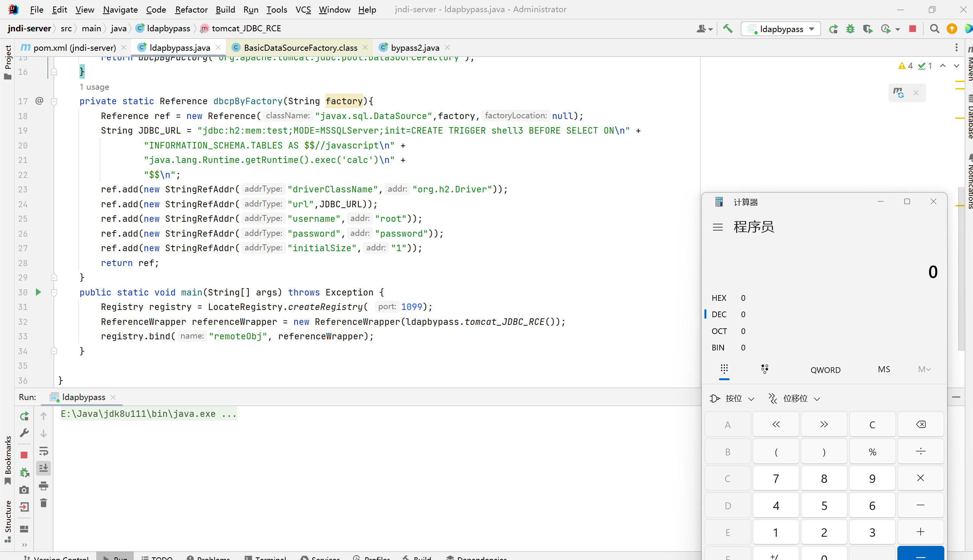Expand the 位移位 bit shift dropdown
Viewport: 973px width, 560px height.
pyautogui.click(x=794, y=398)
